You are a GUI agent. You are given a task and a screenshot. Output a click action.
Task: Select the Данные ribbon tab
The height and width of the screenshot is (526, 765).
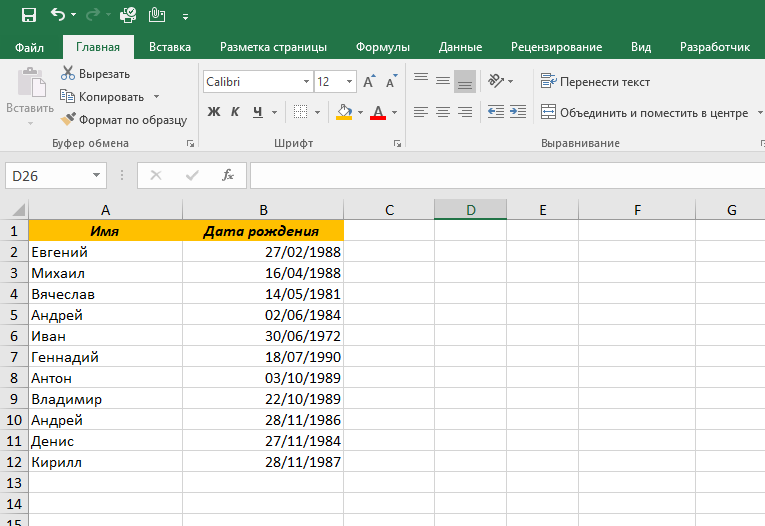[460, 47]
